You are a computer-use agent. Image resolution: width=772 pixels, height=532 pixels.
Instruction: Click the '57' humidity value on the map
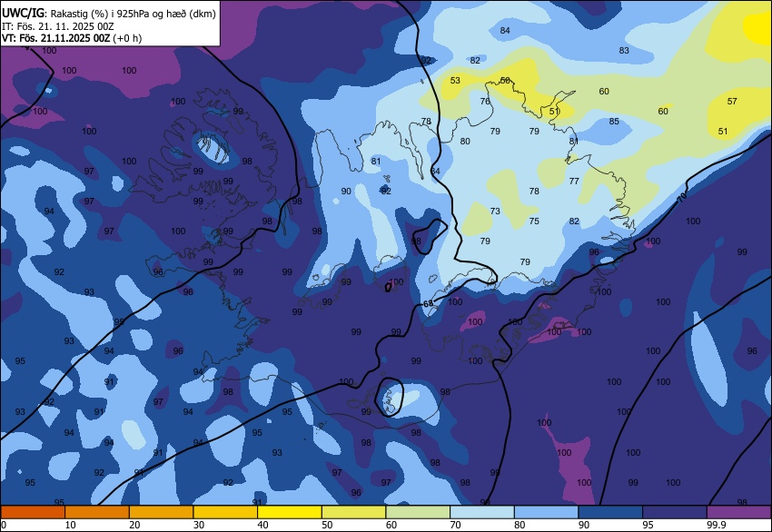[732, 102]
